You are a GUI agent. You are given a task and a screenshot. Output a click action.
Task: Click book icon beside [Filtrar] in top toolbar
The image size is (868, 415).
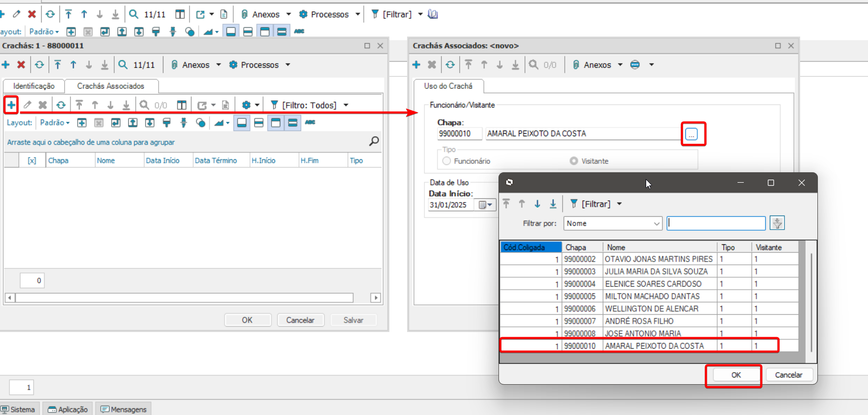(x=433, y=14)
